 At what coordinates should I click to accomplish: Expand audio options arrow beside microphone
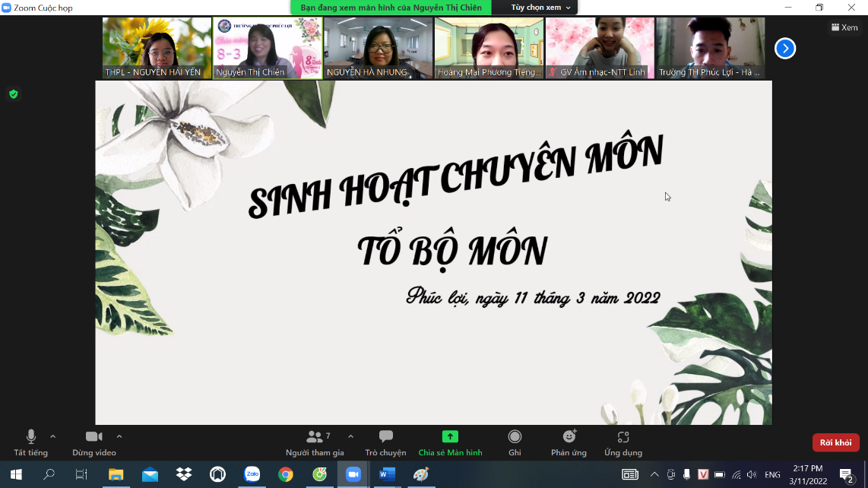(x=52, y=436)
